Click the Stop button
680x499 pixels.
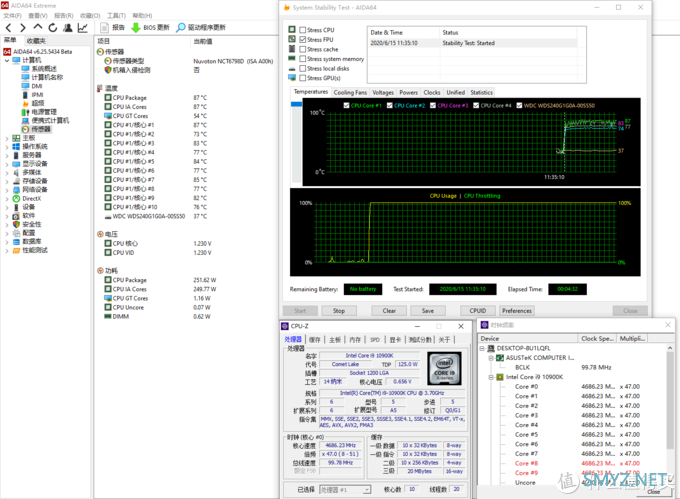(339, 311)
